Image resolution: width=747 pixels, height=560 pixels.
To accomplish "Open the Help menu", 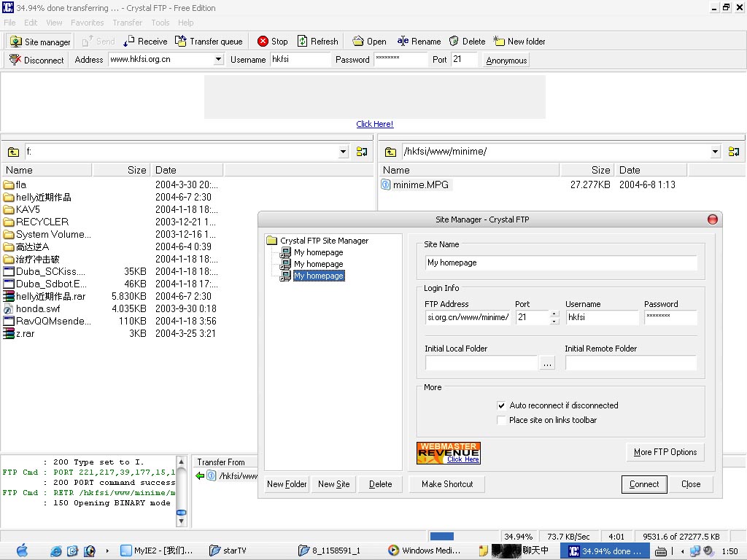I will point(186,23).
